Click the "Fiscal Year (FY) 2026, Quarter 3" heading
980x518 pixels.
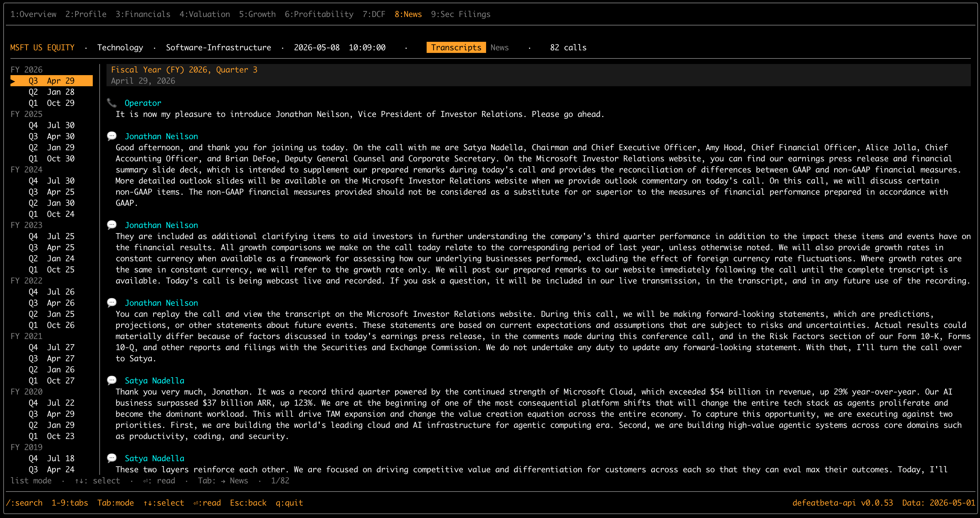tap(184, 70)
